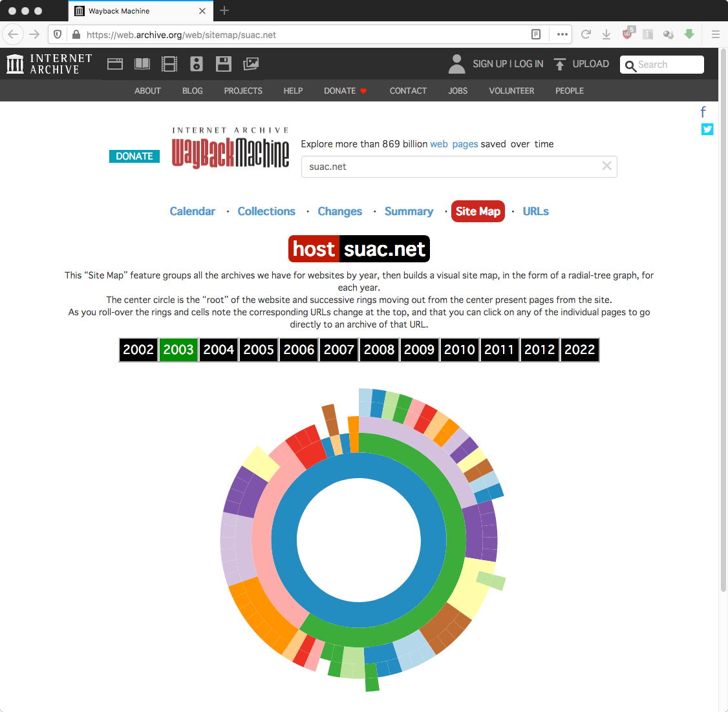
Task: Open the VOLUNTEER menu item
Action: [511, 91]
